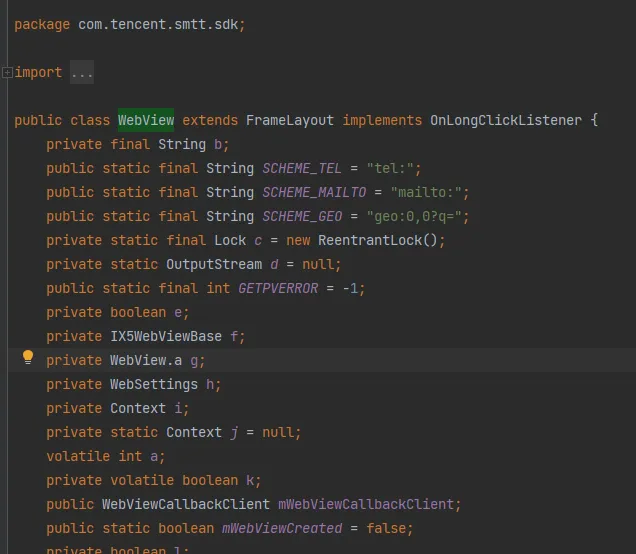
Task: Click the mWebViewCallbackClient field name
Action: pos(366,504)
